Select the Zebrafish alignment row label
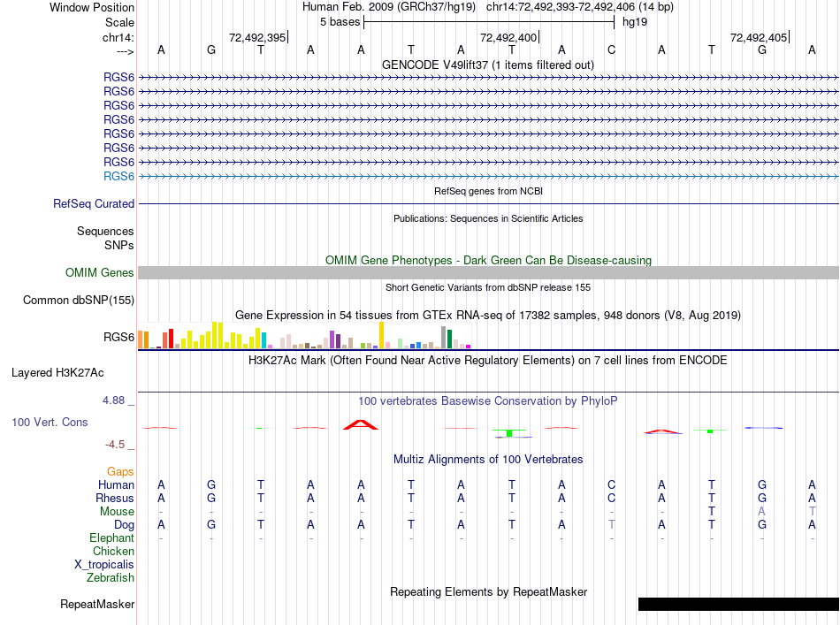The width and height of the screenshot is (840, 625). 111,578
